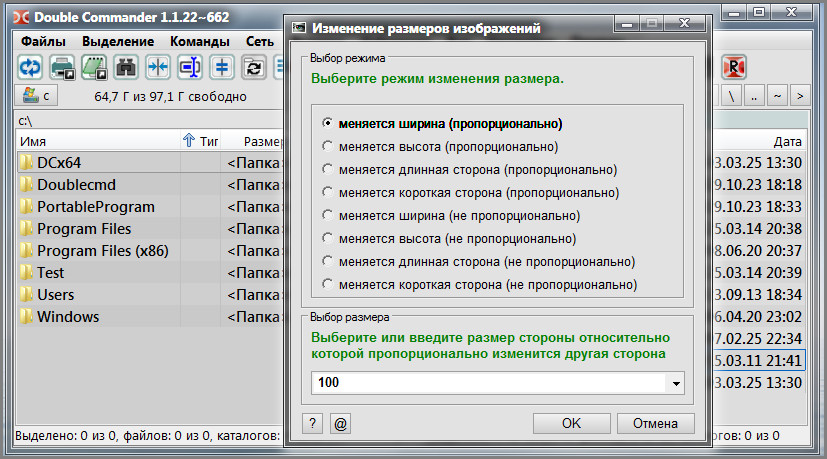Click the compare contents icon
Image resolution: width=827 pixels, height=459 pixels.
(x=222, y=67)
